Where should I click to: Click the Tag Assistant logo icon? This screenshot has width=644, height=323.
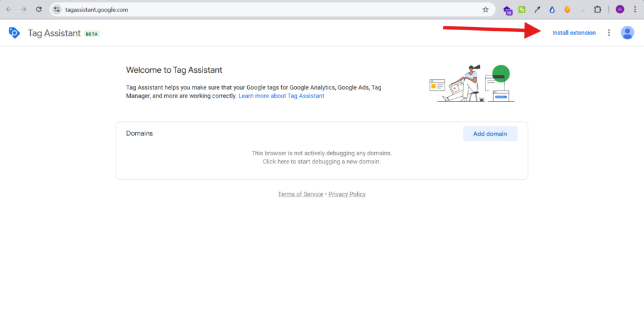14,33
